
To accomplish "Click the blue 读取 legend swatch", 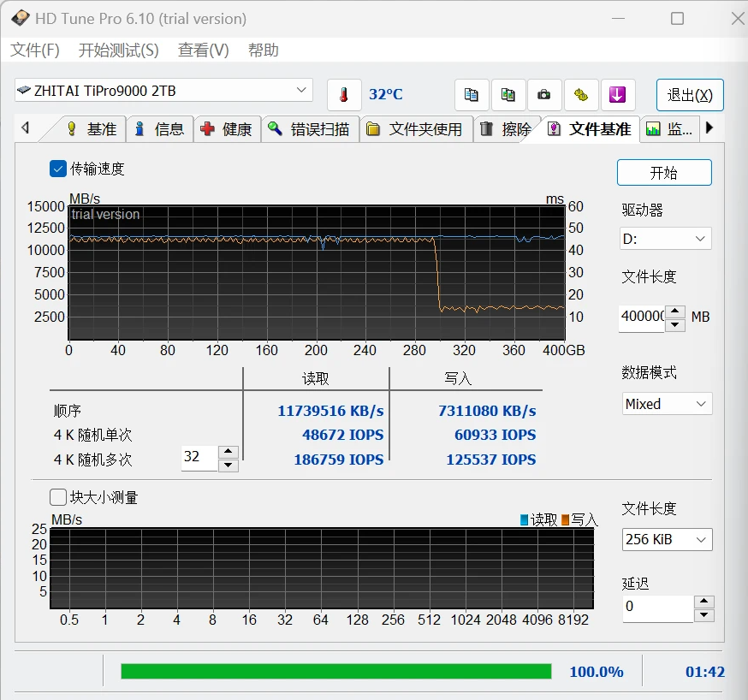I will pos(525,519).
